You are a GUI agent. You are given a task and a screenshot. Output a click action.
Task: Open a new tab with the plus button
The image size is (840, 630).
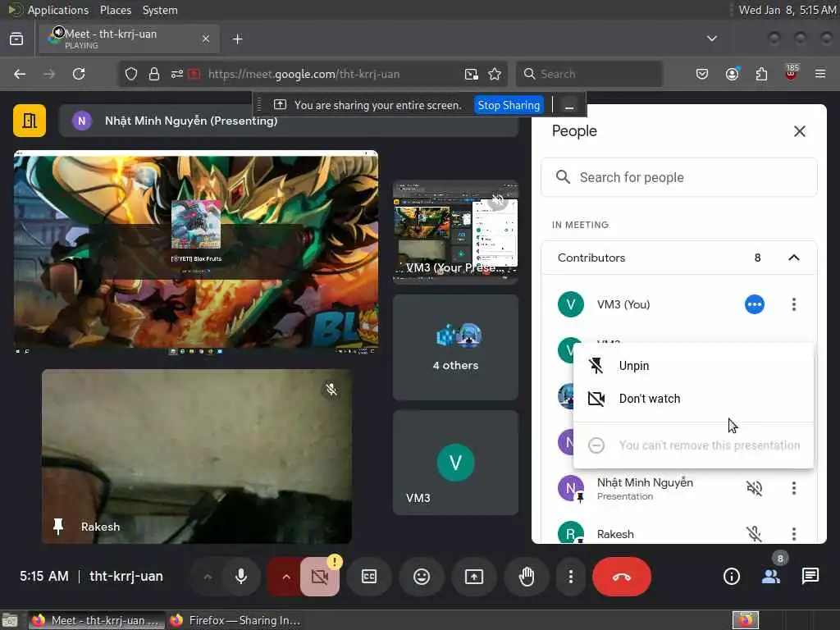pyautogui.click(x=238, y=39)
